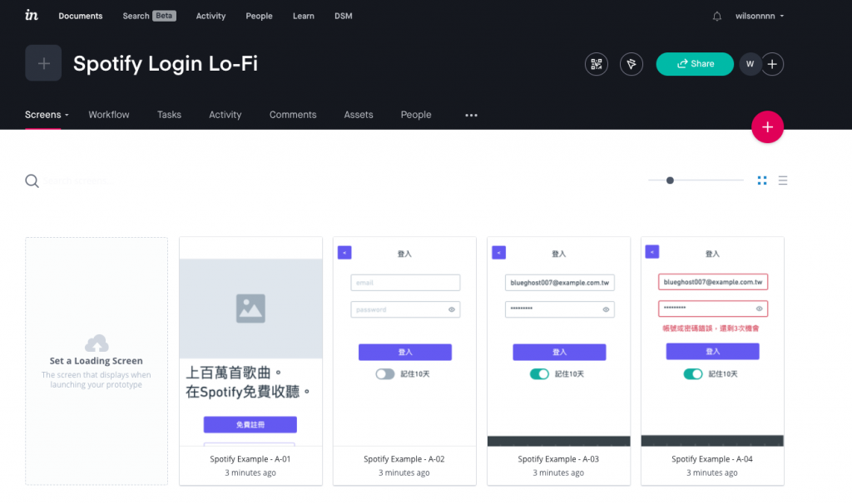This screenshot has height=504, width=852.
Task: Open the Learn menu item
Action: tap(303, 17)
